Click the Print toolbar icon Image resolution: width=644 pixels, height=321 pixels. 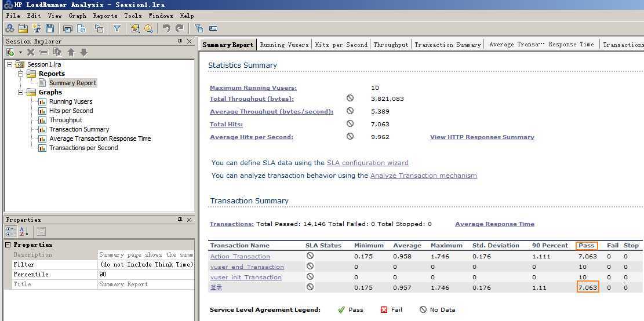pyautogui.click(x=68, y=28)
